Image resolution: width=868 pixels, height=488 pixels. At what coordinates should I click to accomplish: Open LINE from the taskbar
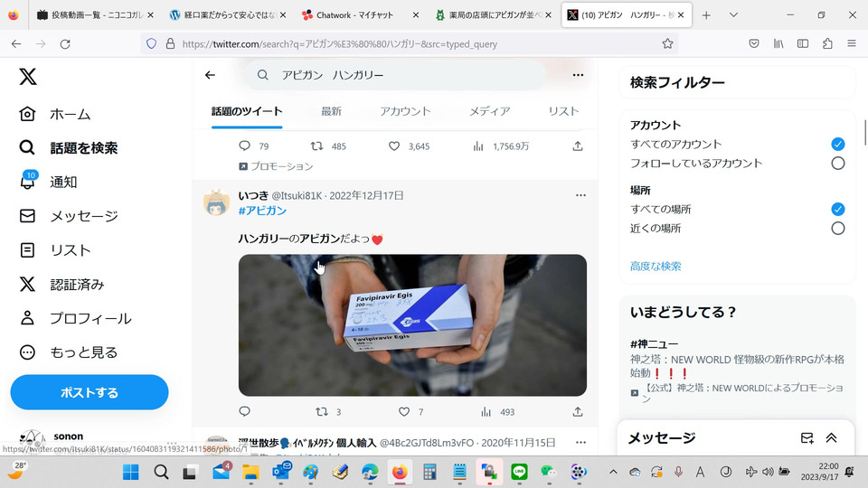pos(519,472)
